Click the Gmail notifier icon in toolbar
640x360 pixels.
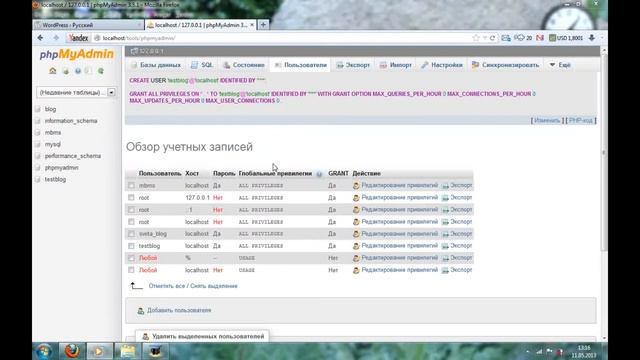pos(540,38)
